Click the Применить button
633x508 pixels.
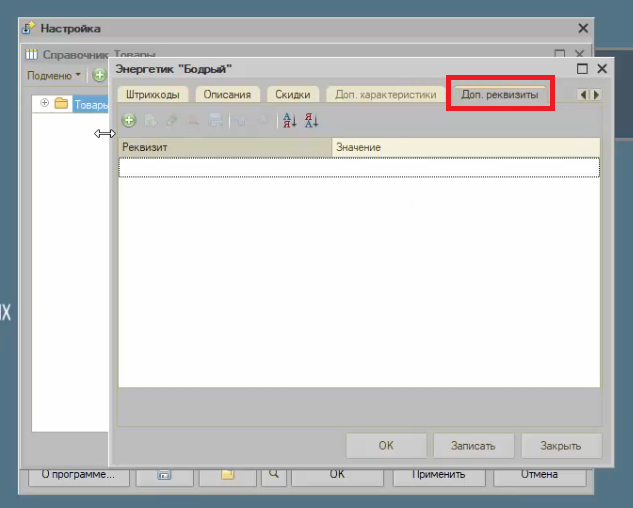point(435,475)
